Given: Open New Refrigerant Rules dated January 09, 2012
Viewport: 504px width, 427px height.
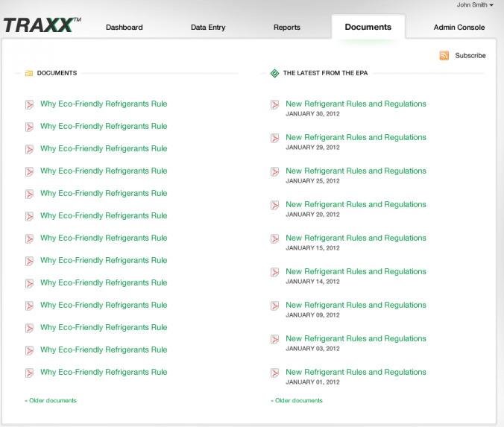Looking at the screenshot, I should point(356,306).
